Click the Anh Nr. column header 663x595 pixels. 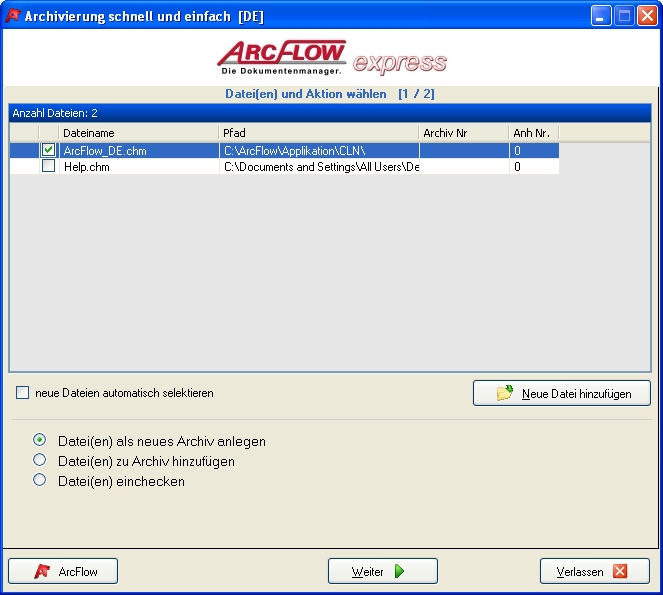[534, 133]
